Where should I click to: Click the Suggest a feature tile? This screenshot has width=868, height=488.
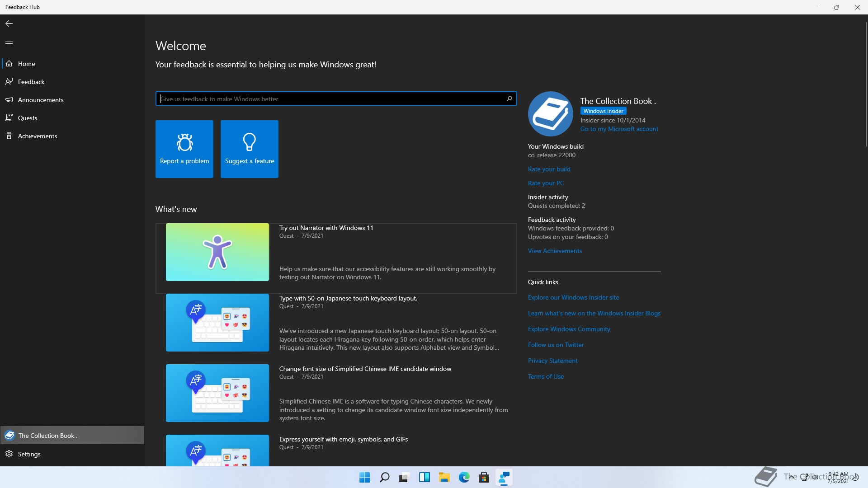pos(250,149)
